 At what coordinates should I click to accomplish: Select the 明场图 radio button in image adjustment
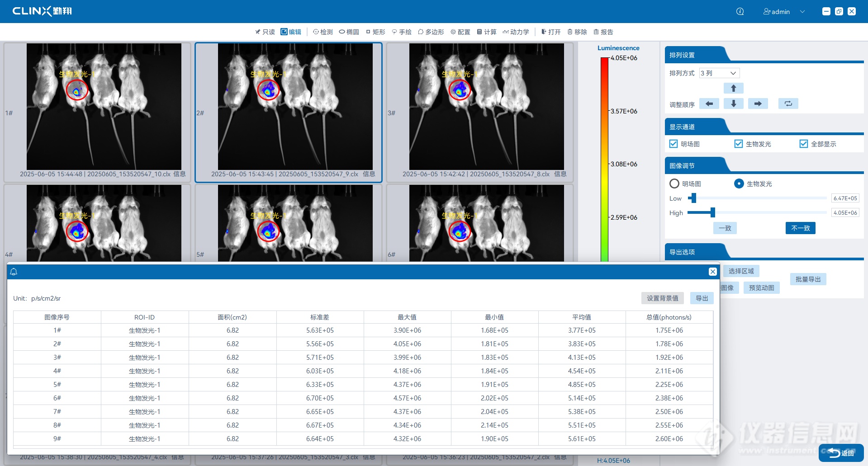pos(674,184)
